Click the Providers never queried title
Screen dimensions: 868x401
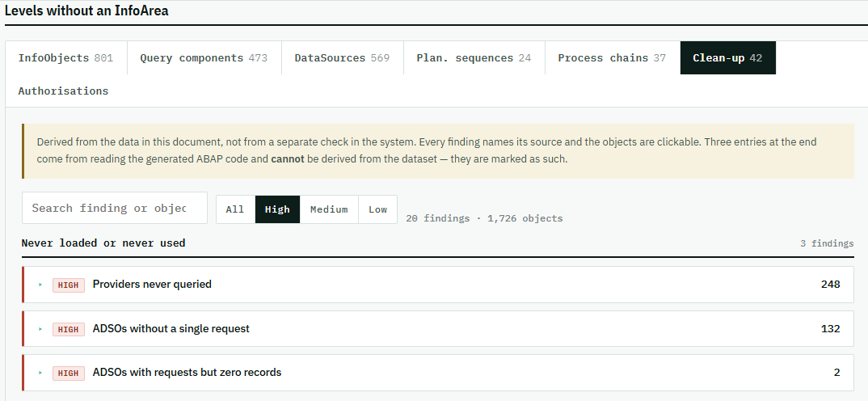point(152,284)
